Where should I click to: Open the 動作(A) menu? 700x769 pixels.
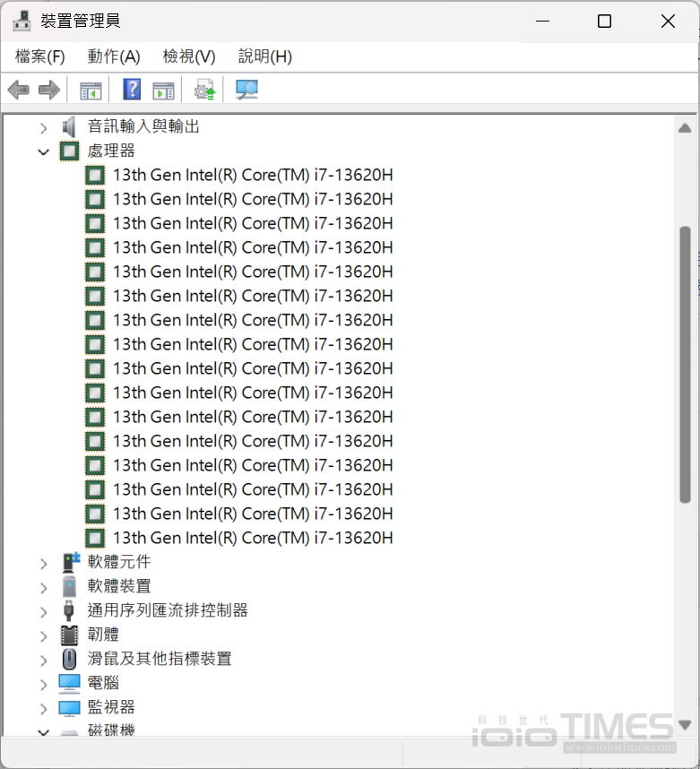coord(114,56)
